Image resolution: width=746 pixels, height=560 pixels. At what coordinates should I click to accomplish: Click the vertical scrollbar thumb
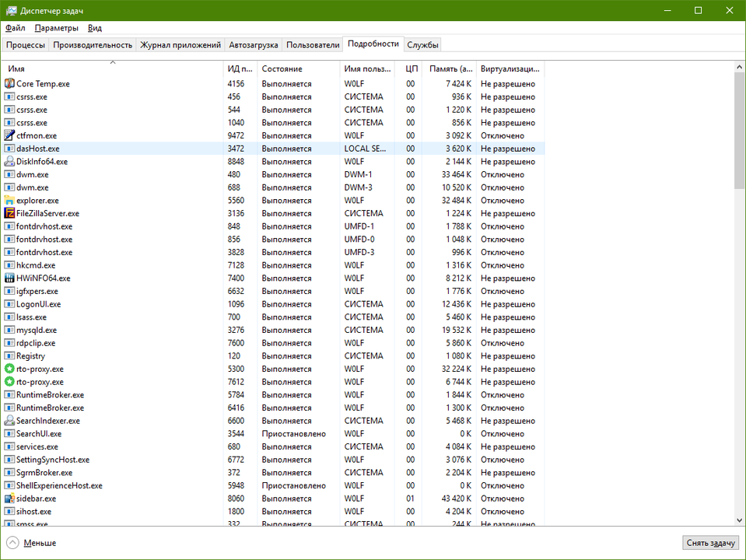(739, 131)
